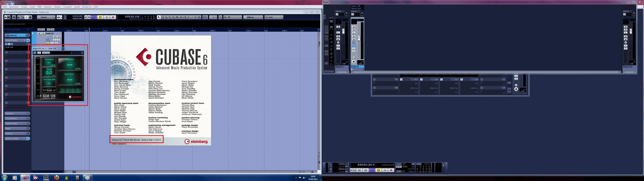Select the Erase tool
Image resolution: width=644 pixels, height=181 pixels.
point(173,17)
